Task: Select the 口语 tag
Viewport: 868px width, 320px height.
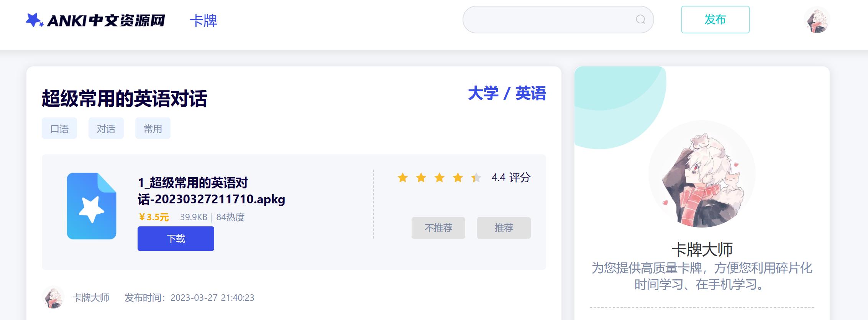Action: coord(59,128)
